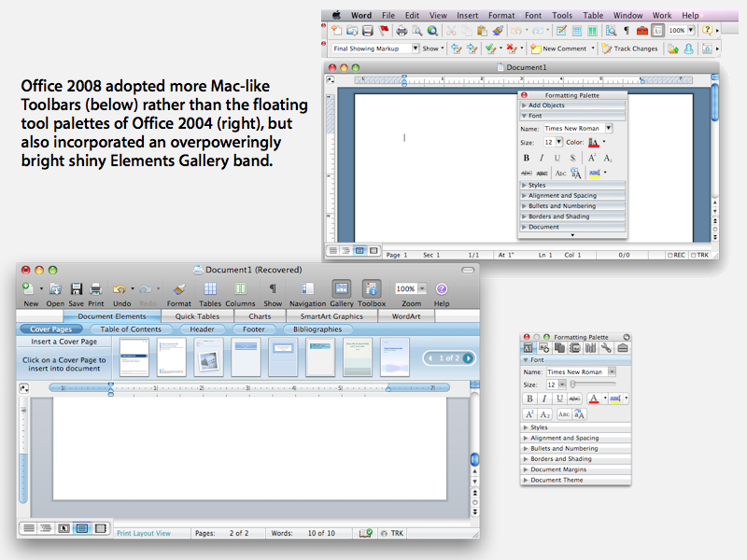Open font Name dropdown in lower Formatting Palette
The width and height of the screenshot is (747, 560).
click(612, 371)
